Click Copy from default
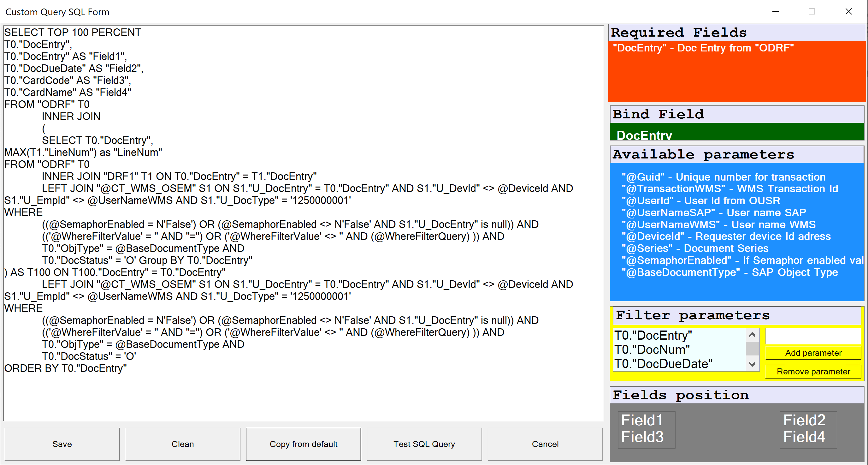This screenshot has height=465, width=868. pos(303,444)
